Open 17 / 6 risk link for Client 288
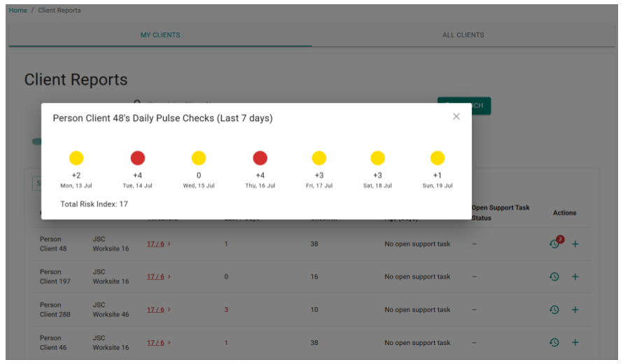This screenshot has height=364, width=623. pyautogui.click(x=155, y=309)
